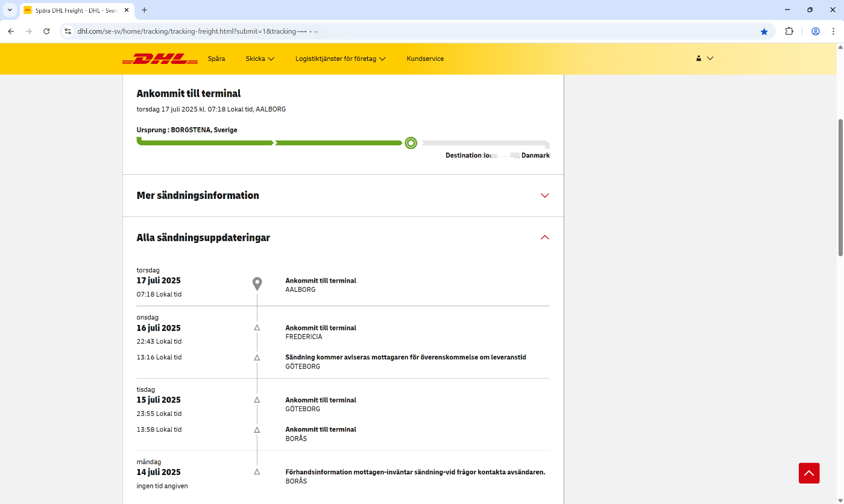
Task: Click the "17 juli 2025" date in updates
Action: point(159,280)
